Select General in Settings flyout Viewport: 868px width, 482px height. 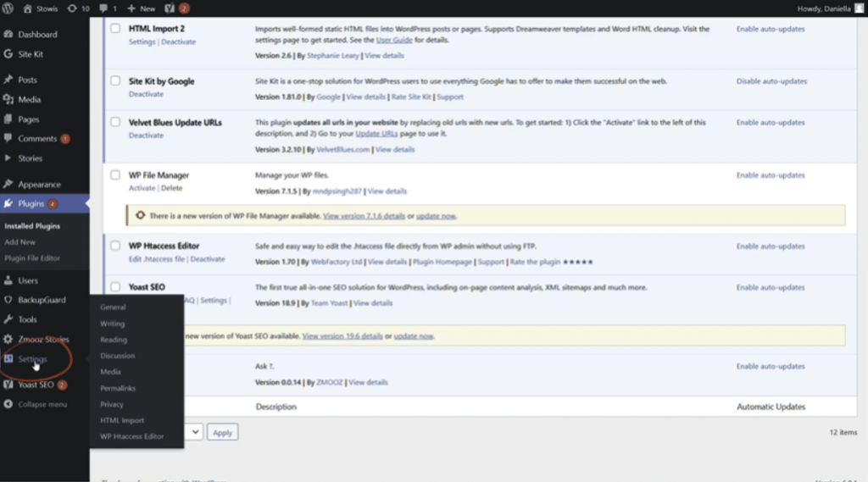tap(113, 307)
